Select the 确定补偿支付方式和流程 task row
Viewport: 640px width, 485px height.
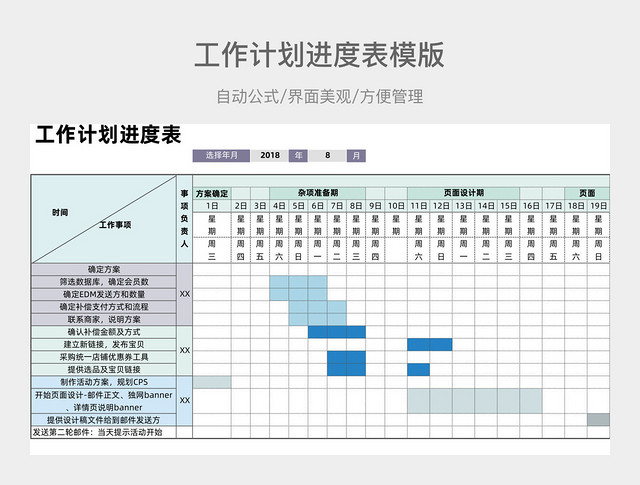point(104,307)
